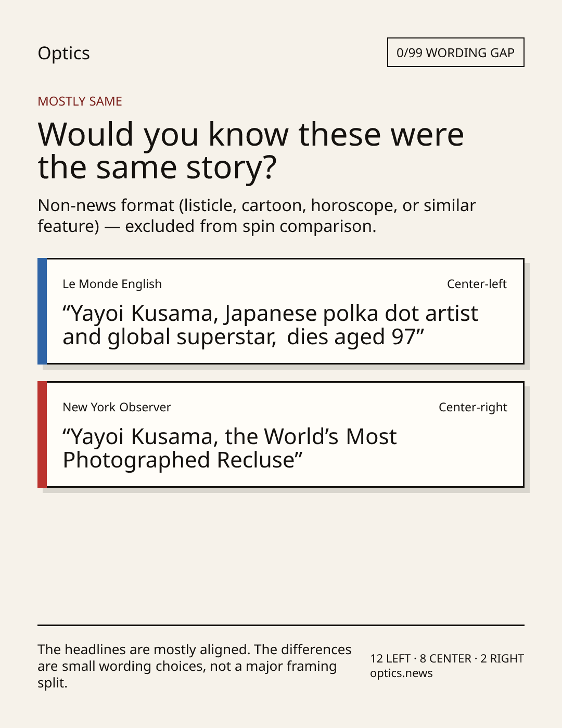
Task: Click the non-news format explanation text
Action: tap(257, 216)
